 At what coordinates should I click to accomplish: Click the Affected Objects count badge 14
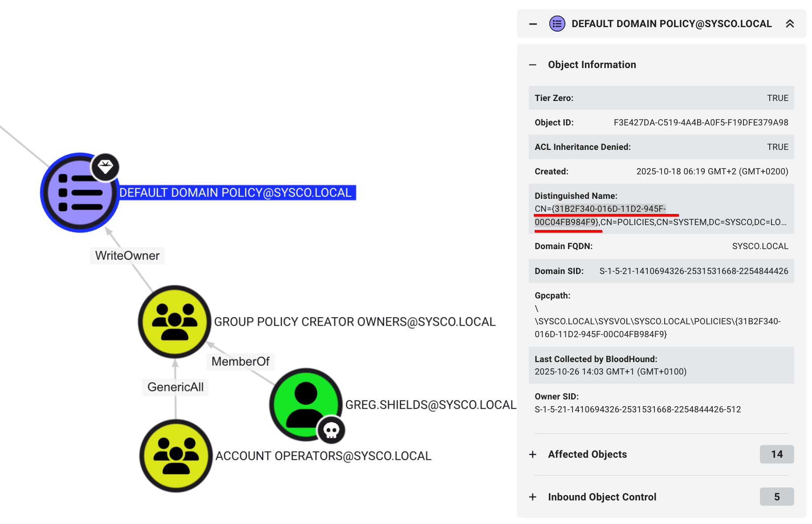click(776, 454)
